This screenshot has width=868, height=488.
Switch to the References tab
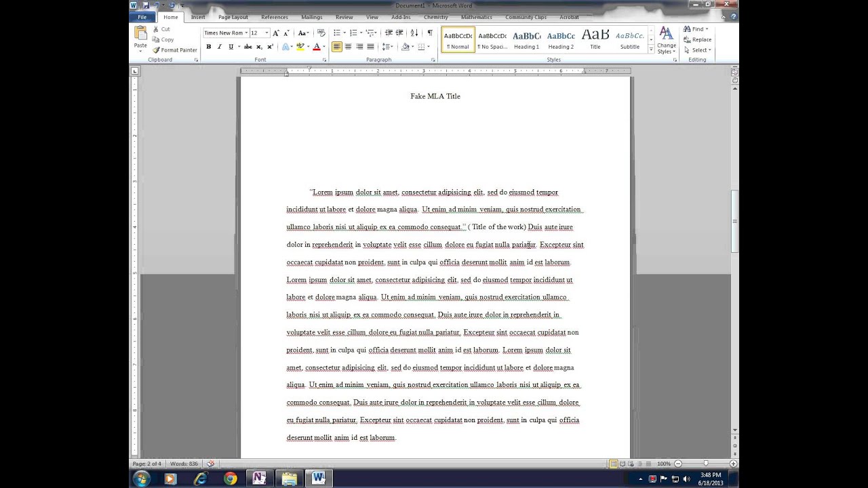click(275, 17)
